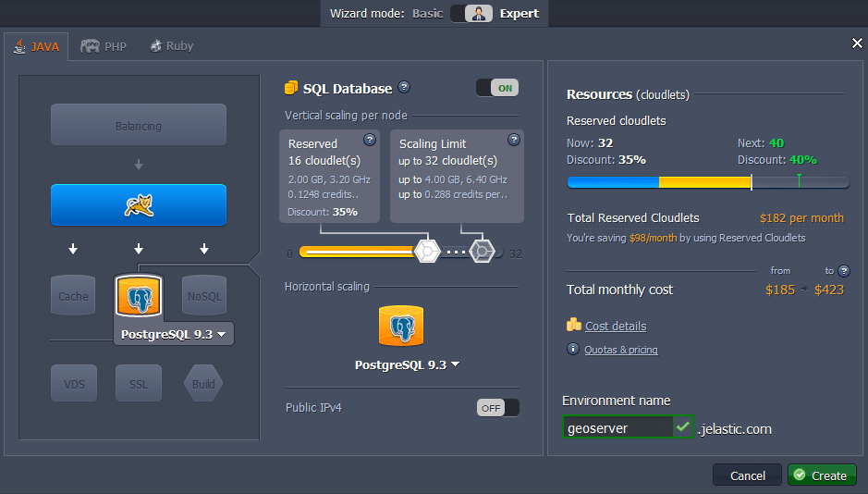
Task: Open the Quotas & pricing link
Action: click(x=621, y=350)
